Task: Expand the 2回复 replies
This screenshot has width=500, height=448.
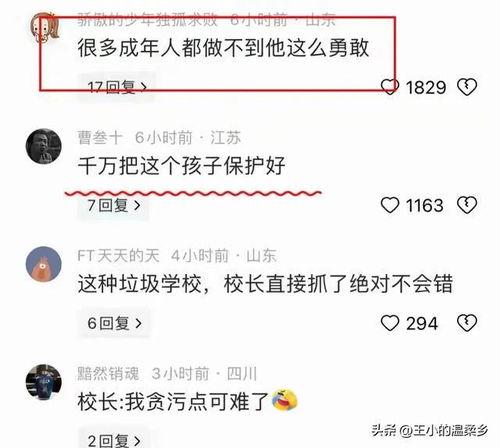Action: [113, 441]
